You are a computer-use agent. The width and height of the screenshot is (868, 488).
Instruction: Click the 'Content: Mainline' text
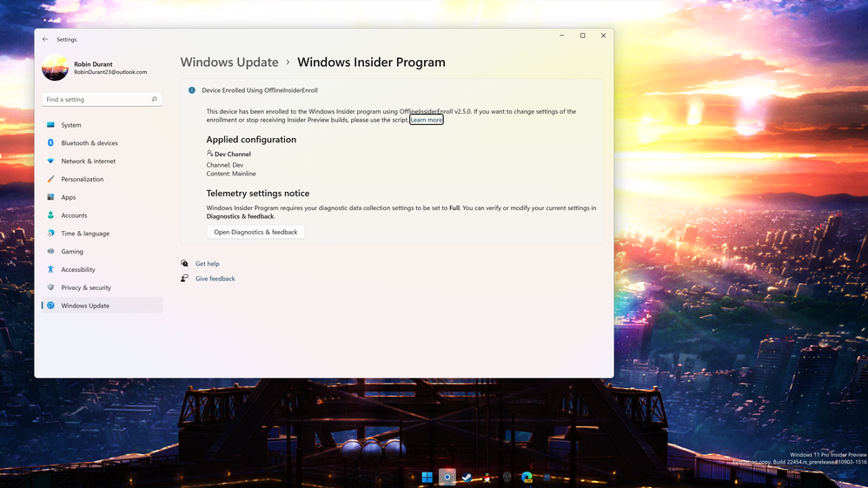(x=231, y=174)
